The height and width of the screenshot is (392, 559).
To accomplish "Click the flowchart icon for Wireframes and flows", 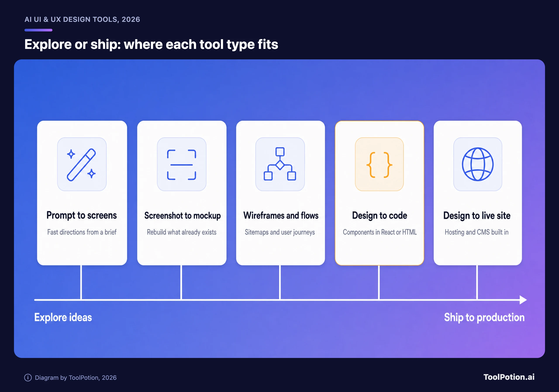I will [x=280, y=165].
